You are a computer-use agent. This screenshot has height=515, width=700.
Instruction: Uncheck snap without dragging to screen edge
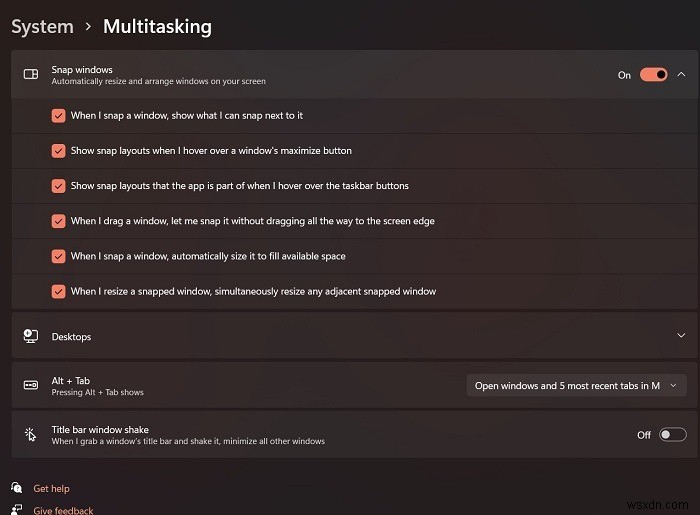click(x=59, y=221)
